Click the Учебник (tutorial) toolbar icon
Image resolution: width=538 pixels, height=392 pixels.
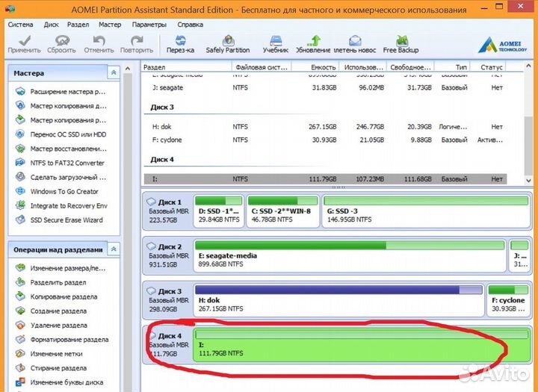(x=276, y=40)
